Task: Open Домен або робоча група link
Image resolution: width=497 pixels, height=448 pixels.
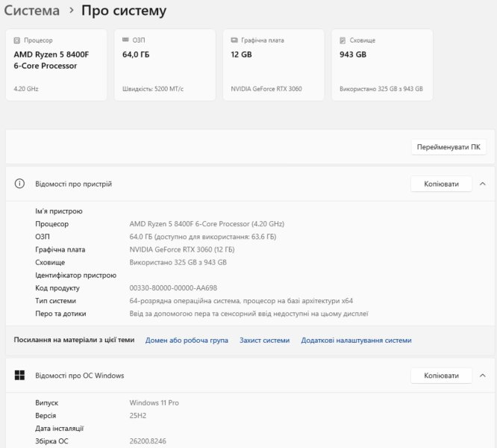Action: tap(187, 340)
